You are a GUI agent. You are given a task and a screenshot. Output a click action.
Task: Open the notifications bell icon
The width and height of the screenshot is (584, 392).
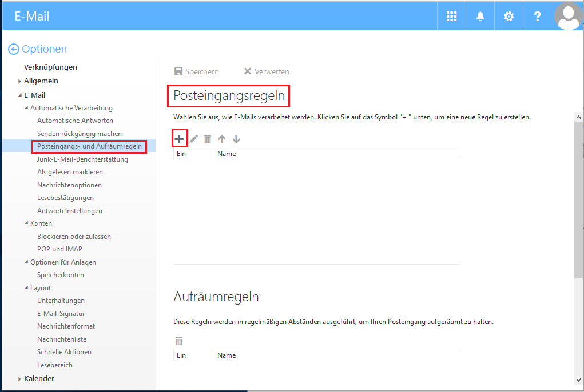click(x=480, y=16)
